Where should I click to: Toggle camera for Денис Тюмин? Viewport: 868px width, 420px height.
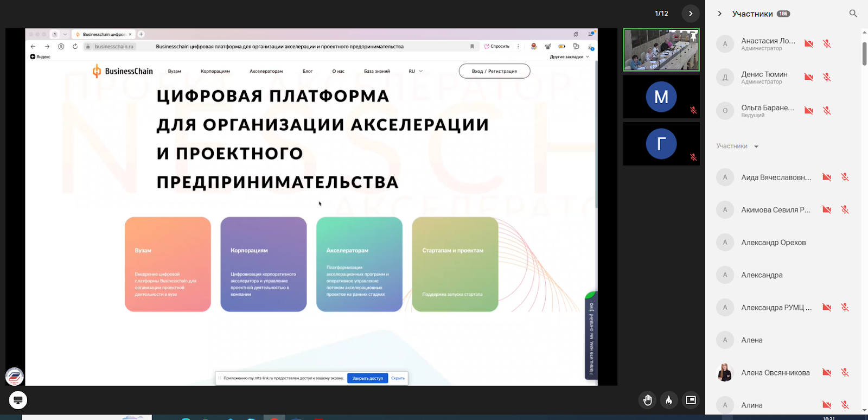click(808, 78)
